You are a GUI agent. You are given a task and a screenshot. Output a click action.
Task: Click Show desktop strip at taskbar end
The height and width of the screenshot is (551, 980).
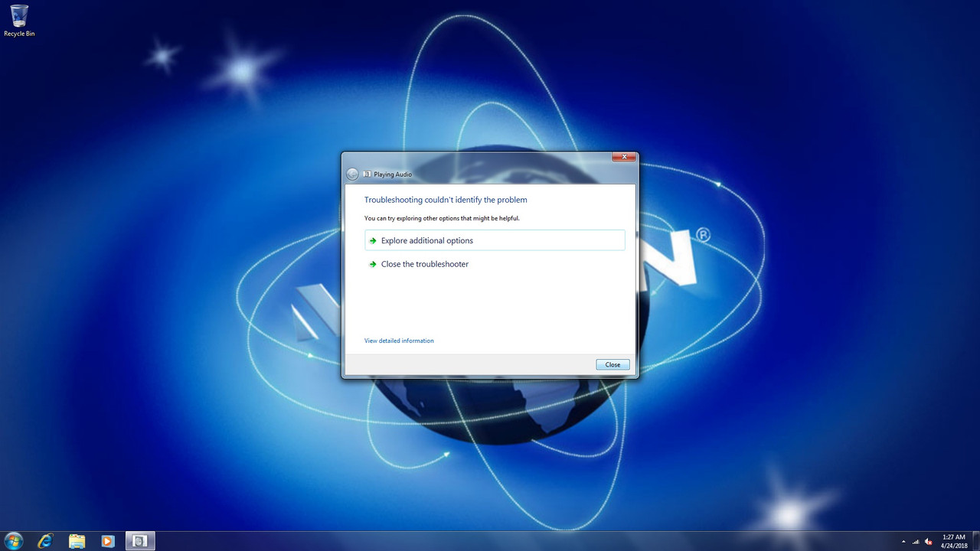tap(976, 541)
